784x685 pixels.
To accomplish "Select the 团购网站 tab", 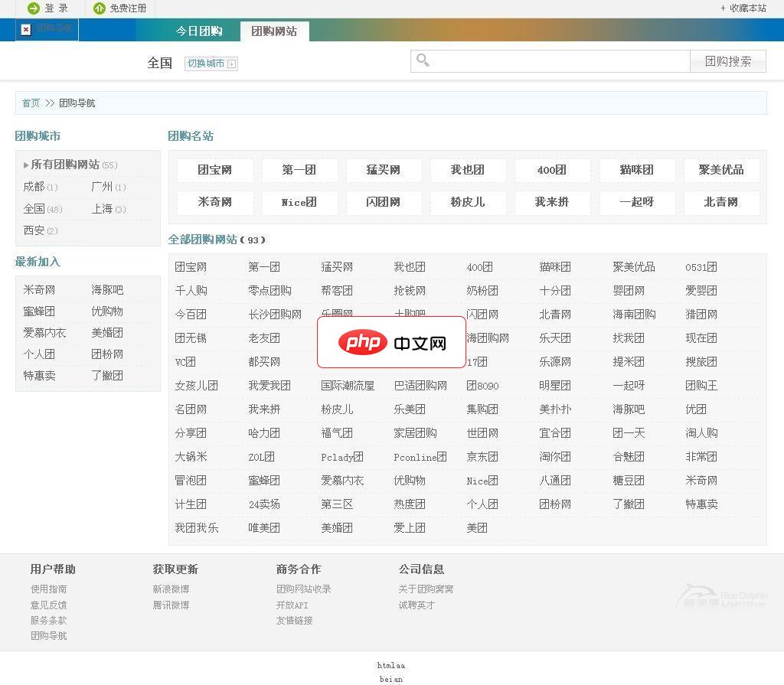I will (x=274, y=31).
